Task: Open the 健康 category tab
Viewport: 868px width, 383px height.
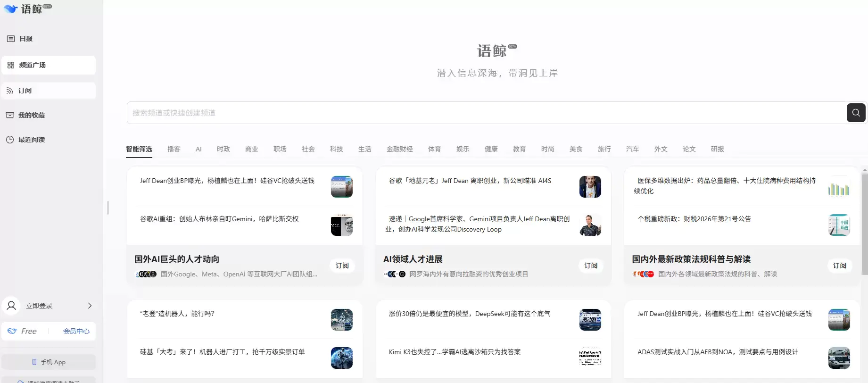Action: coord(491,149)
